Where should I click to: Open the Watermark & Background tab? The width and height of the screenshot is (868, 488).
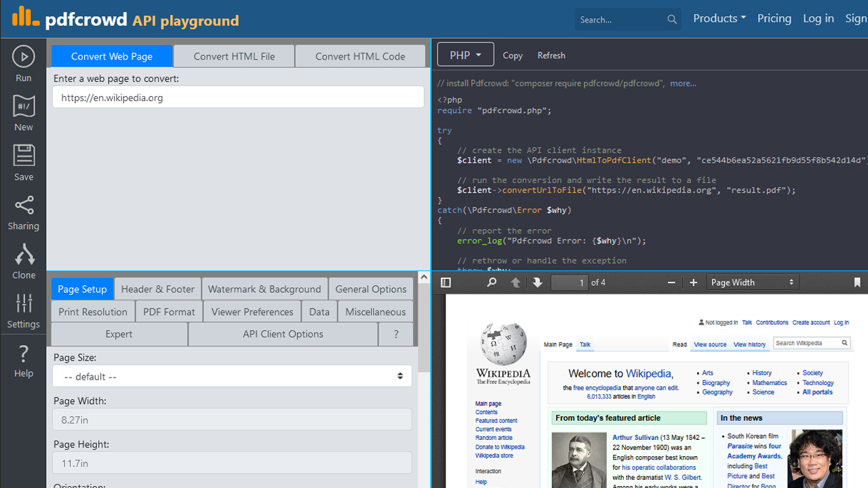[x=264, y=289]
